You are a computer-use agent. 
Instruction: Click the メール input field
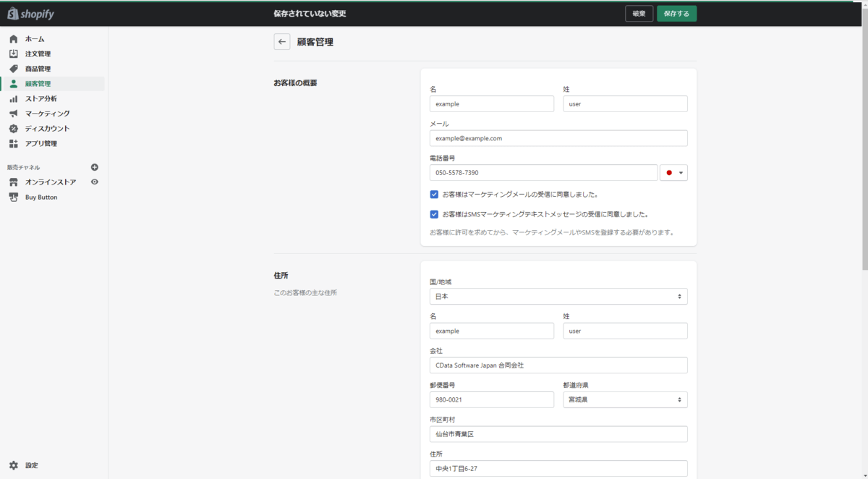558,138
